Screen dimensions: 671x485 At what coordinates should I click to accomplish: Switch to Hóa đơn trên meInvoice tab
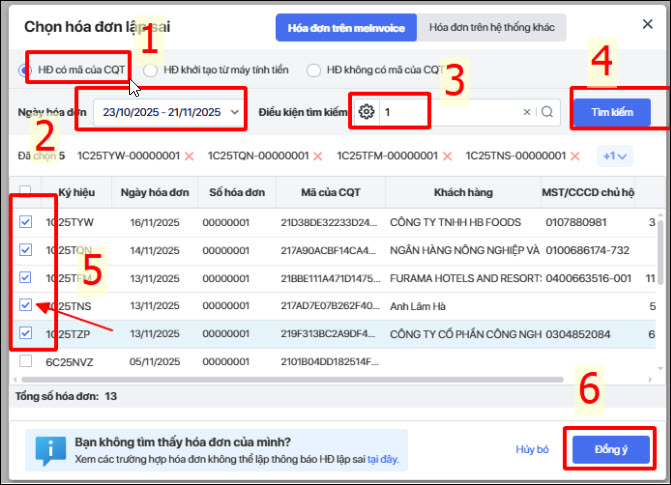346,28
